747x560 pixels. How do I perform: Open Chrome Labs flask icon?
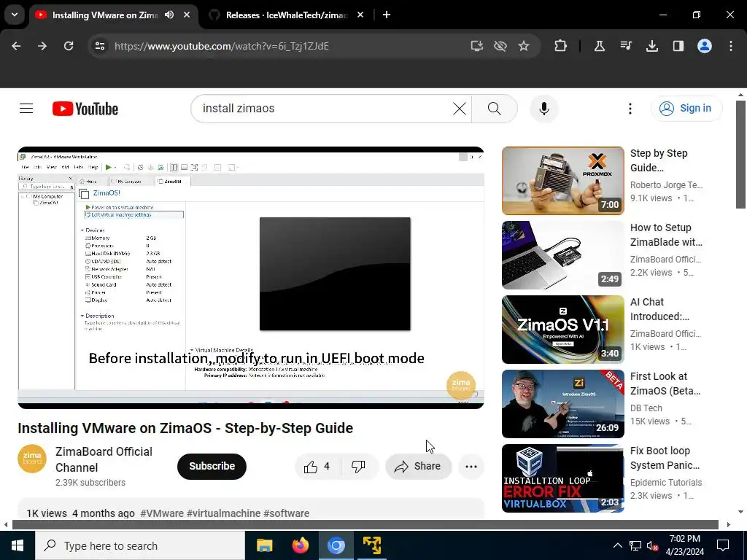[600, 46]
